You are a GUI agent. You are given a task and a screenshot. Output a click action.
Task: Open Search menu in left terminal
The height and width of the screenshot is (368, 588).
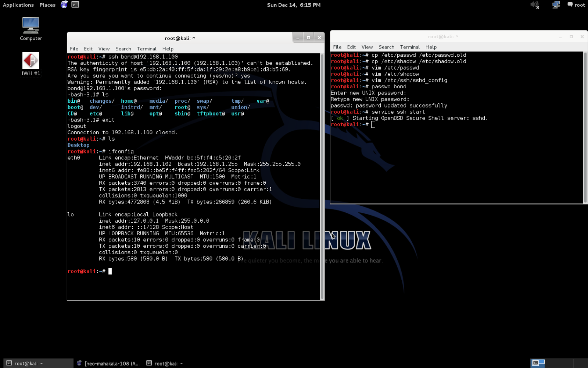pos(123,49)
